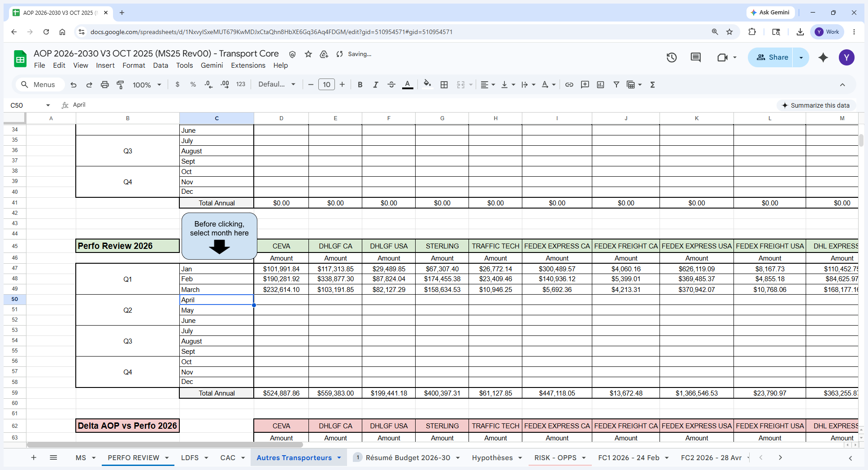Click the Menus search box
The image size is (868, 470).
(40, 85)
